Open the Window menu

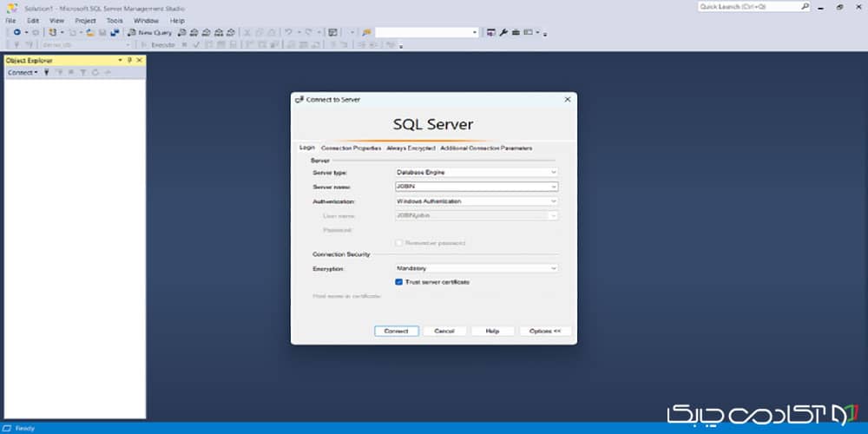point(146,21)
